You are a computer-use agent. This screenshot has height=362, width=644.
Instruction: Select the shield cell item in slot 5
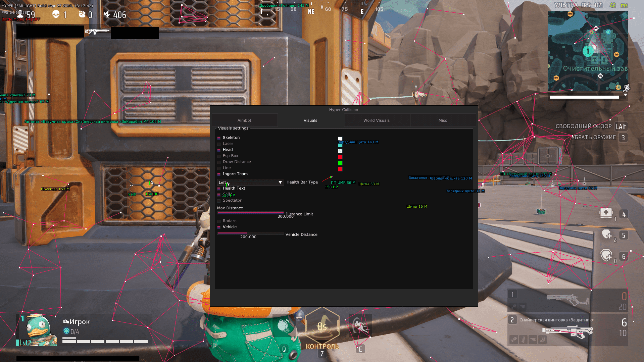608,235
